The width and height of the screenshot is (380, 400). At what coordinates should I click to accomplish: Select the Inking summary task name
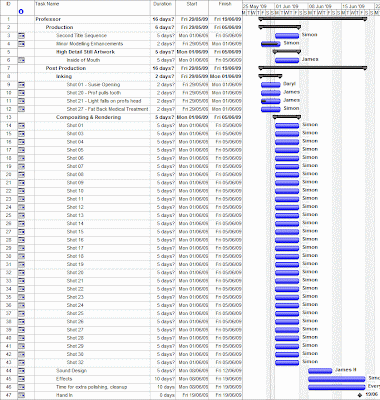pyautogui.click(x=64, y=77)
